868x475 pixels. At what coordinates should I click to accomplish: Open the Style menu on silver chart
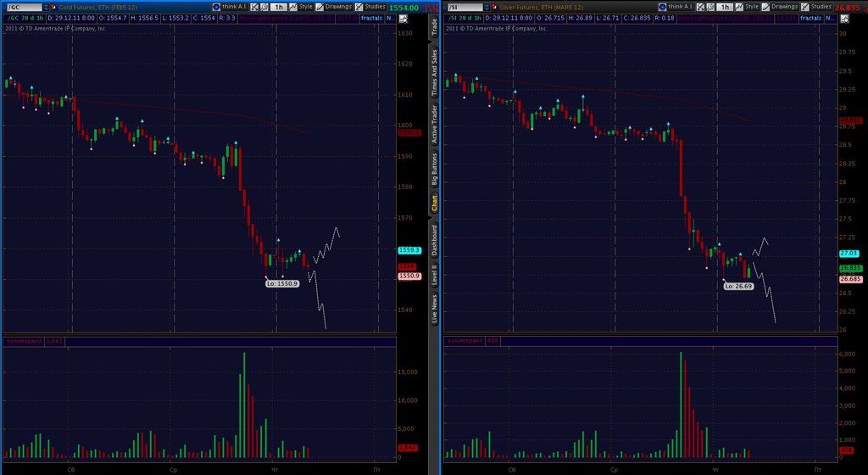(x=752, y=7)
